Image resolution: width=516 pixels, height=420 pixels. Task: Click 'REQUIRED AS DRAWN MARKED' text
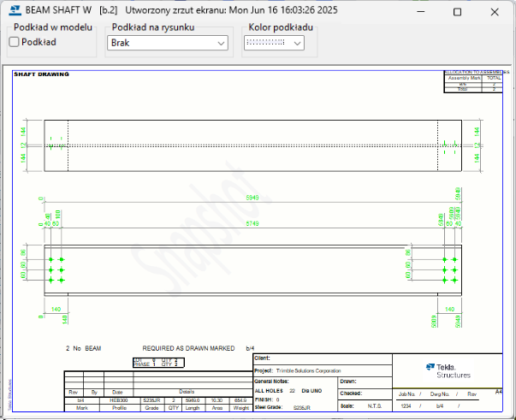click(x=188, y=348)
